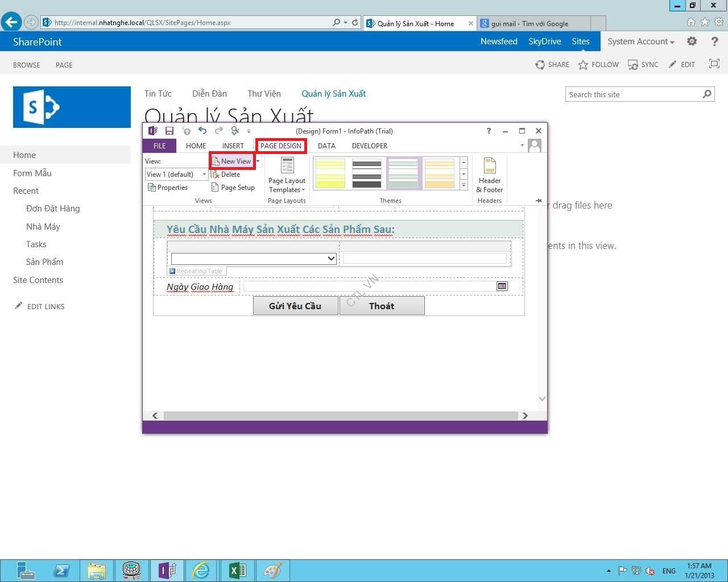Delete the current view
728x582 pixels.
pos(226,174)
